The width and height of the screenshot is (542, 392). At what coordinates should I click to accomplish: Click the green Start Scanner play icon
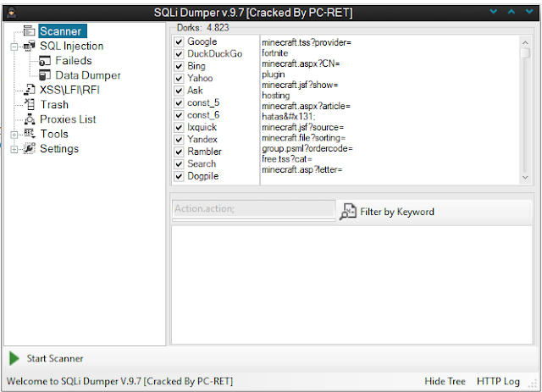click(x=14, y=358)
